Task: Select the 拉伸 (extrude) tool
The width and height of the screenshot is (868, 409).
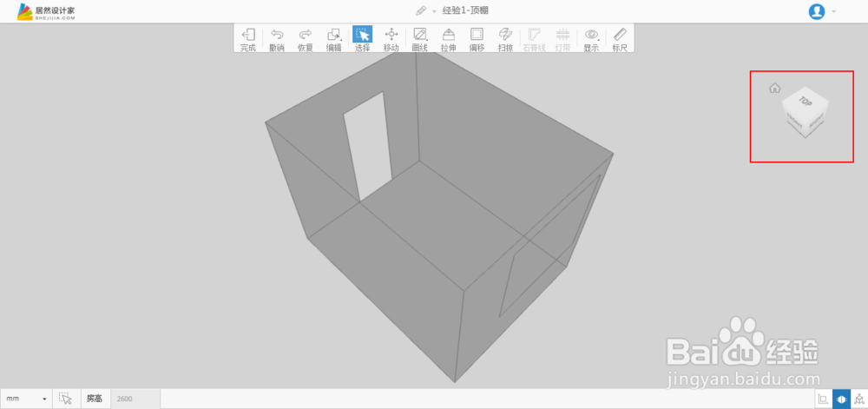Action: 449,39
